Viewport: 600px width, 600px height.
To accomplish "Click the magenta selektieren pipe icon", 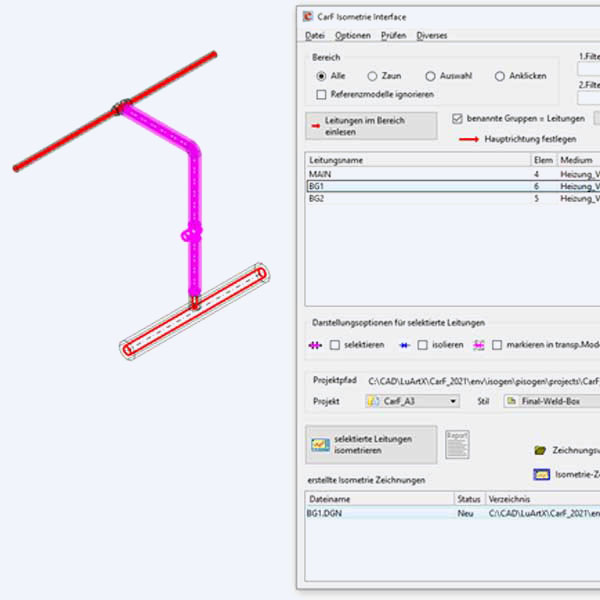I will pos(315,346).
